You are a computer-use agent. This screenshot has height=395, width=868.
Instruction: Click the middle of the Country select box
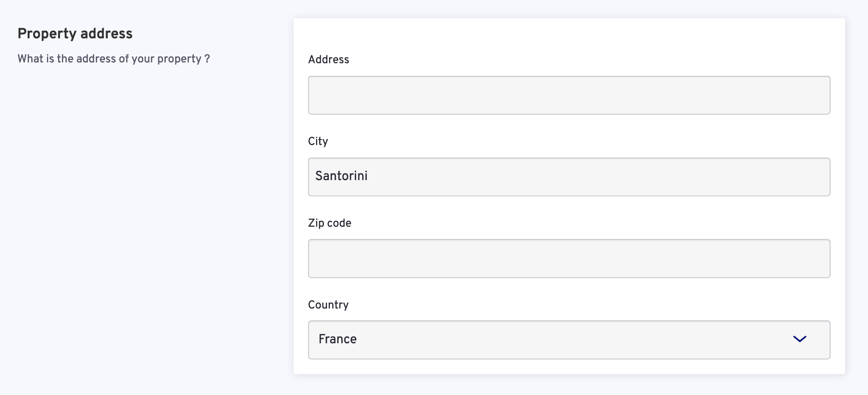tap(569, 340)
